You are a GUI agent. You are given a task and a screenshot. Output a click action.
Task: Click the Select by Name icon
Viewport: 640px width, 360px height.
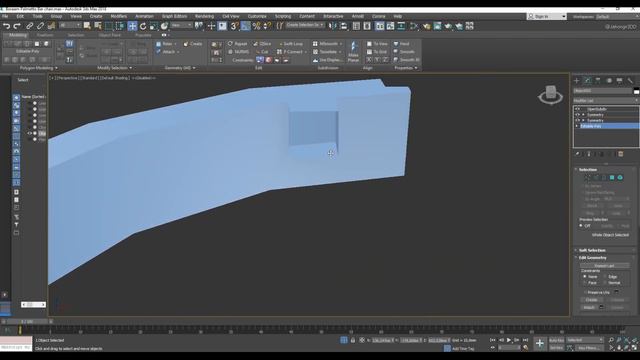[x=98, y=26]
